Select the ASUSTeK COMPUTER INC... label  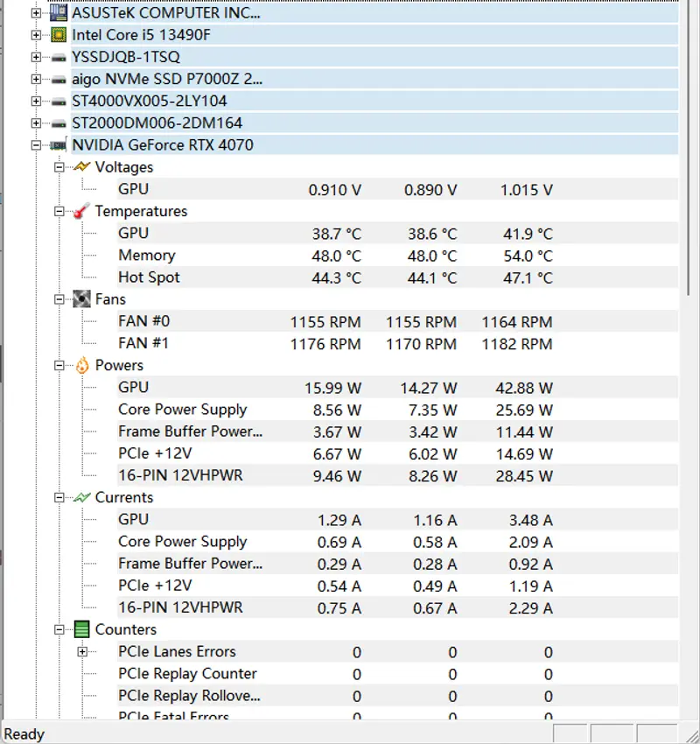pos(166,13)
